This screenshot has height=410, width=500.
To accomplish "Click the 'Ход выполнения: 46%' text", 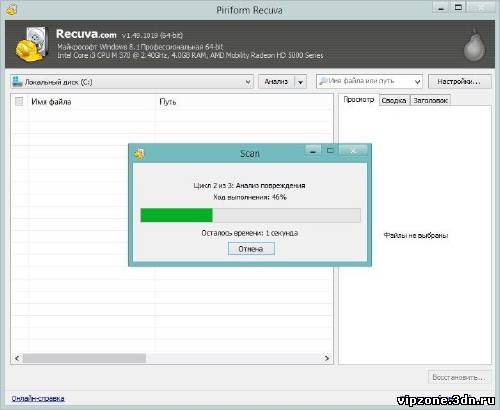I will [x=250, y=197].
